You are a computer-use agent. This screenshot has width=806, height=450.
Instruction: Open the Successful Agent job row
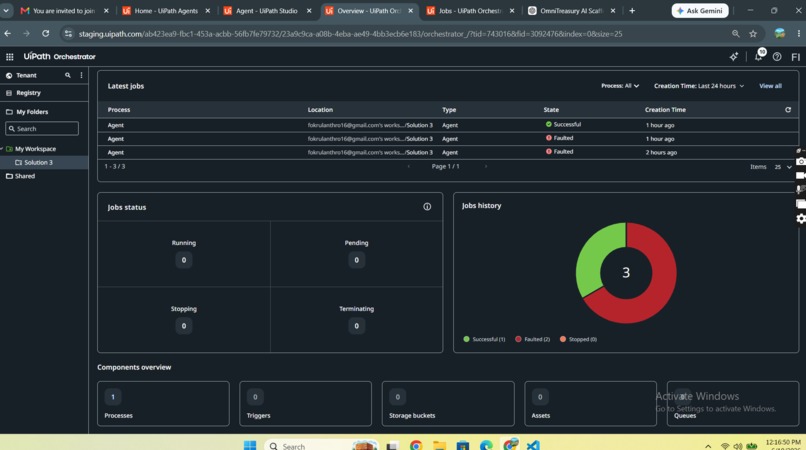coord(448,125)
